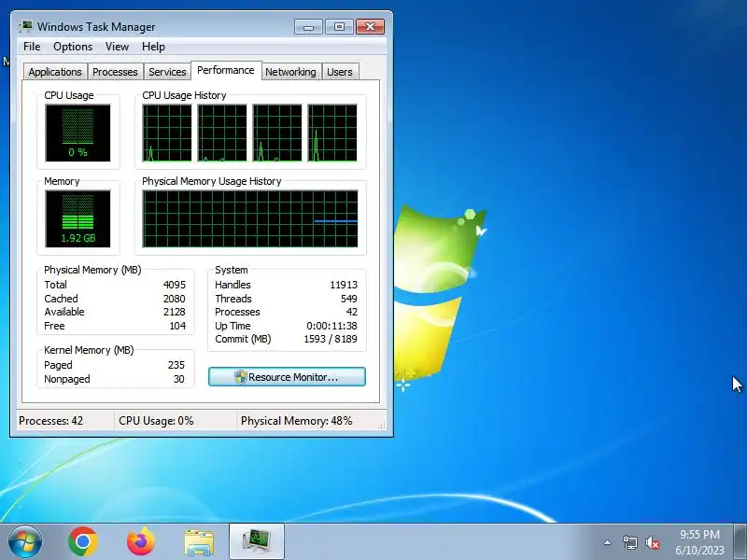Screen dimensions: 747x560
Task: Open Windows Explorer folder icon in taskbar
Action: pos(199,542)
